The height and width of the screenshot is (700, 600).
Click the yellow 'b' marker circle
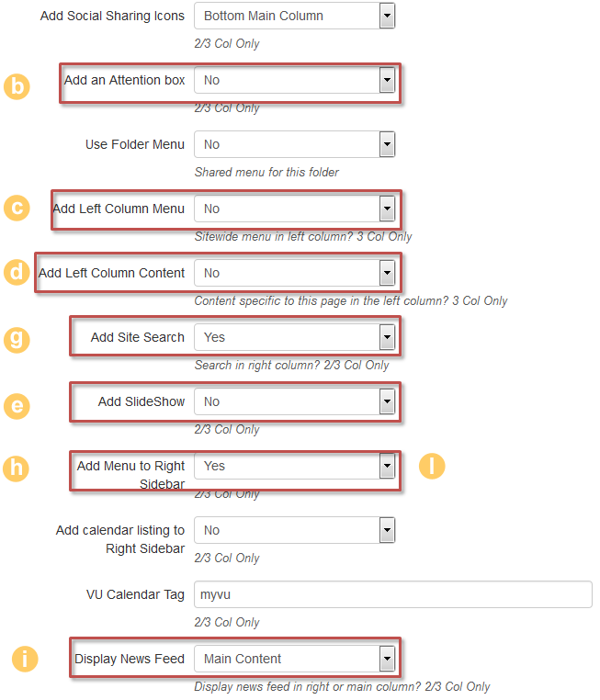tap(17, 86)
